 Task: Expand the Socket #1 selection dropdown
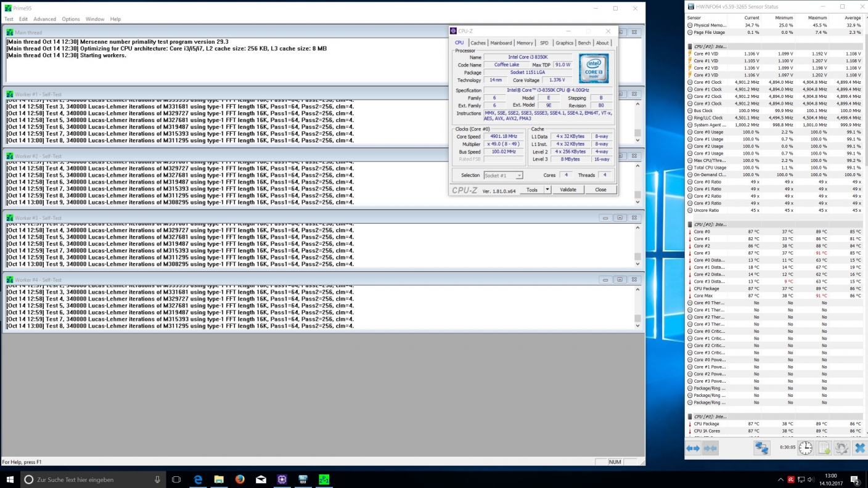pos(519,176)
